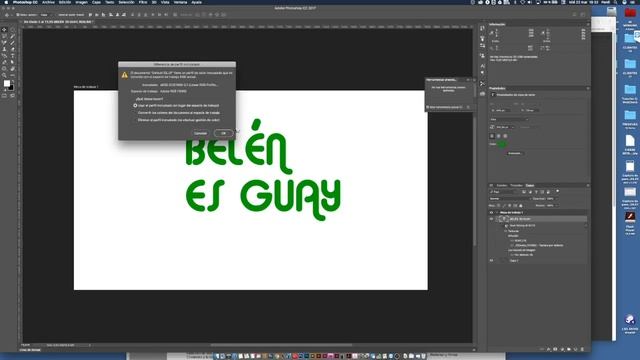
Task: Open font family dropdown in Propiedades
Action: coord(509,119)
